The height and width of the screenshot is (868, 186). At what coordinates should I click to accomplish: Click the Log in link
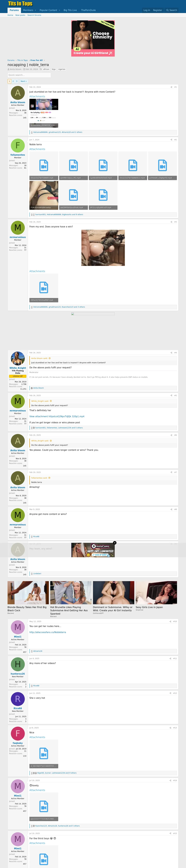point(146,10)
